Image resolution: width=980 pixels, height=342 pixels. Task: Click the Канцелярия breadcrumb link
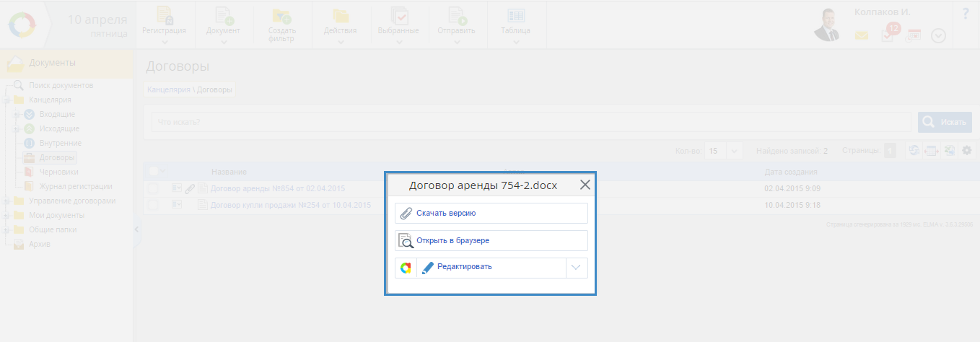pos(169,90)
